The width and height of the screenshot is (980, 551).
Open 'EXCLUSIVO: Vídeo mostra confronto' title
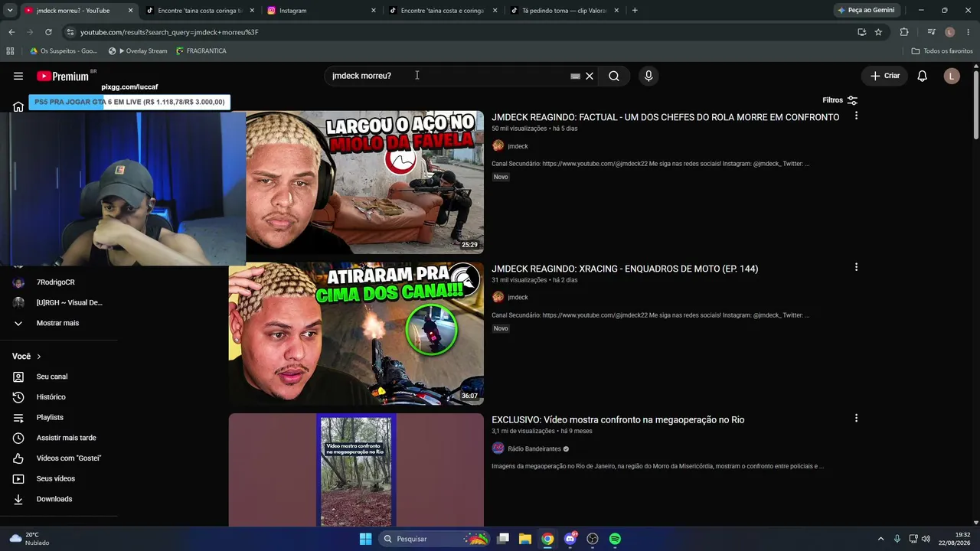tap(618, 419)
